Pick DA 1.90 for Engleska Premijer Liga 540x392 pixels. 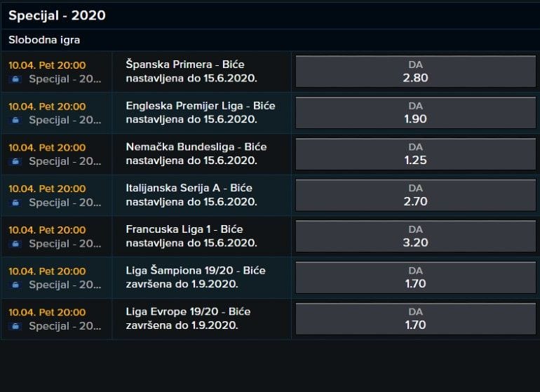click(x=415, y=112)
